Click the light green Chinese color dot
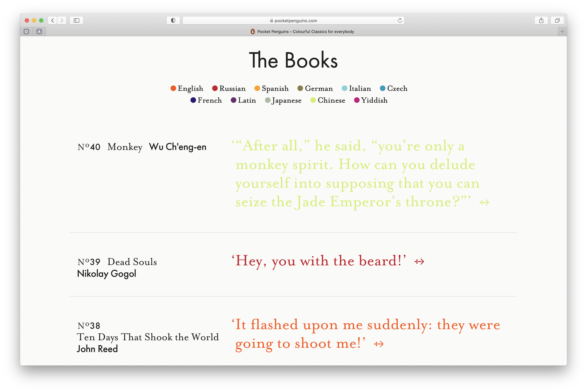587x392 pixels. coord(313,100)
